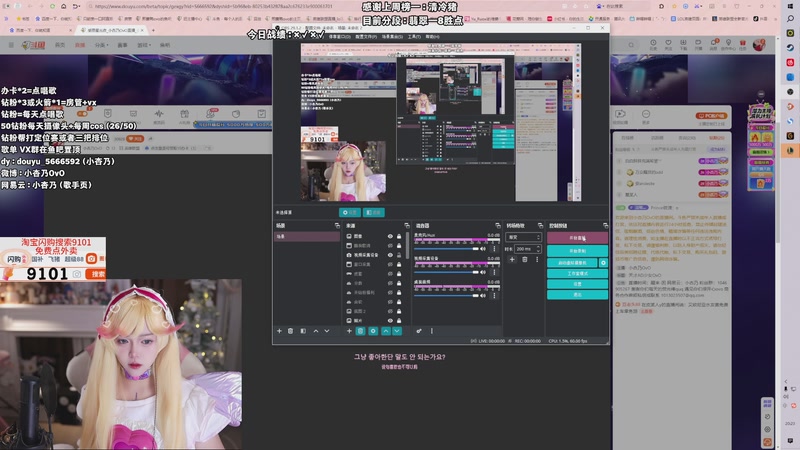This screenshot has height=450, width=800.
Task: Open advanced audio properties in mixer toolbar
Action: [x=419, y=331]
